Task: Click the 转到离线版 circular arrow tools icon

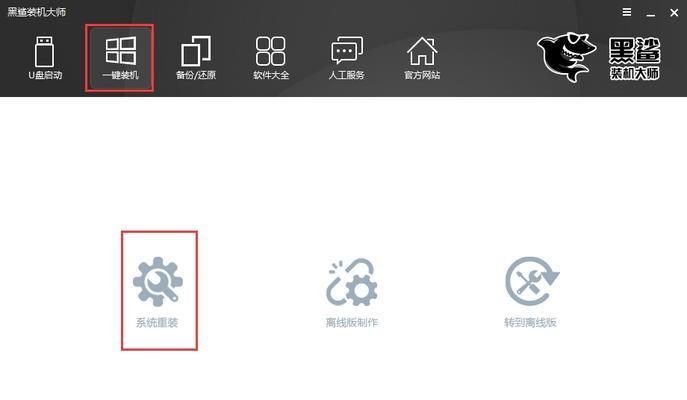Action: (532, 281)
